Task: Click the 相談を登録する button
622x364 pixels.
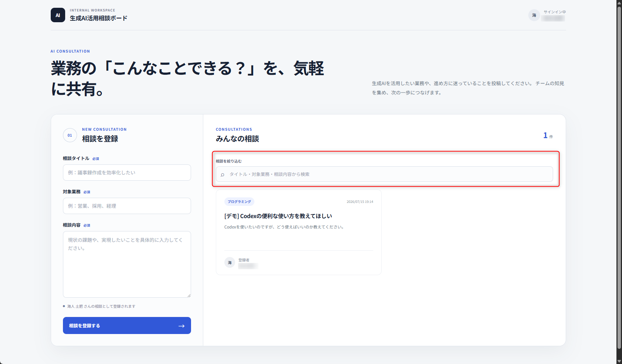Action: coord(127,325)
